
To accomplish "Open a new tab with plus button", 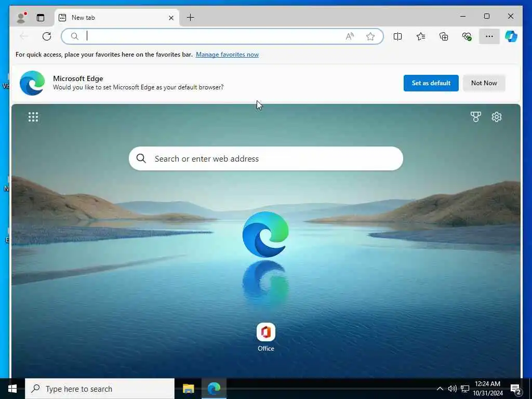I will [190, 17].
